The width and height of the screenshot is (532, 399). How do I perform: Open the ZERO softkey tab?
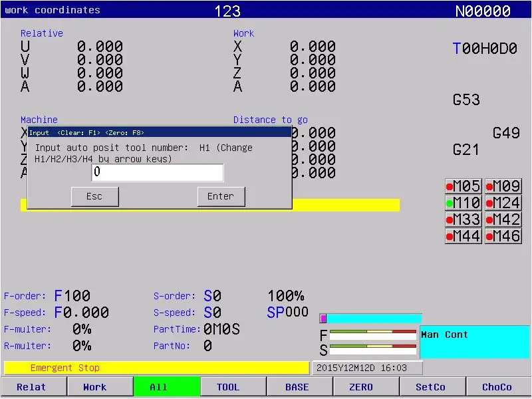(366, 387)
